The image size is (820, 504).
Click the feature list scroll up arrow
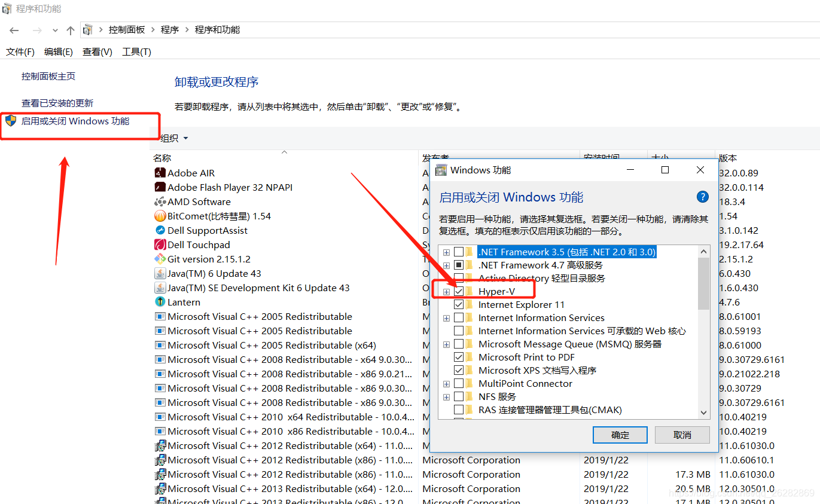704,251
